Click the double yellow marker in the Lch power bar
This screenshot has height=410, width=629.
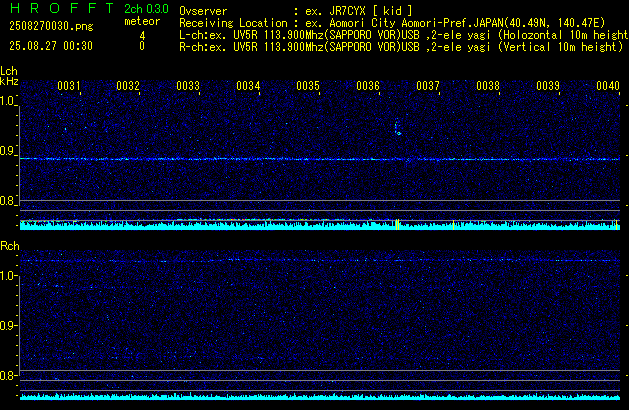click(397, 225)
